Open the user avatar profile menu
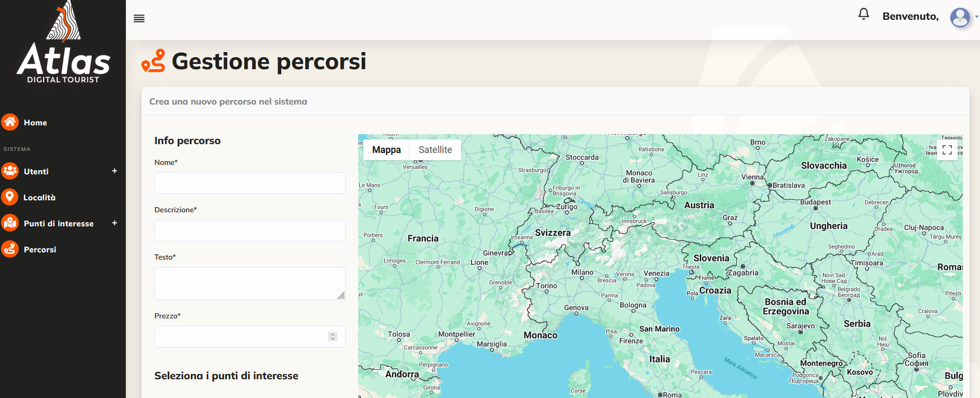Image resolution: width=980 pixels, height=398 pixels. click(x=960, y=18)
